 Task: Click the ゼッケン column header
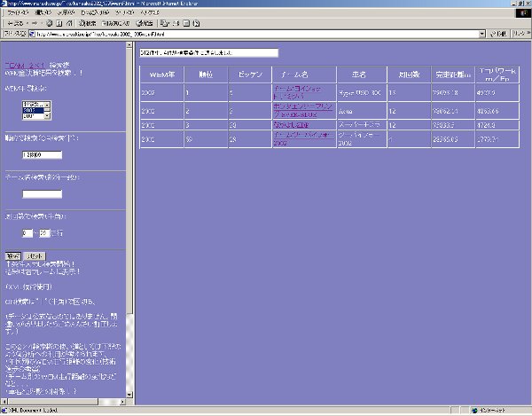(250, 75)
